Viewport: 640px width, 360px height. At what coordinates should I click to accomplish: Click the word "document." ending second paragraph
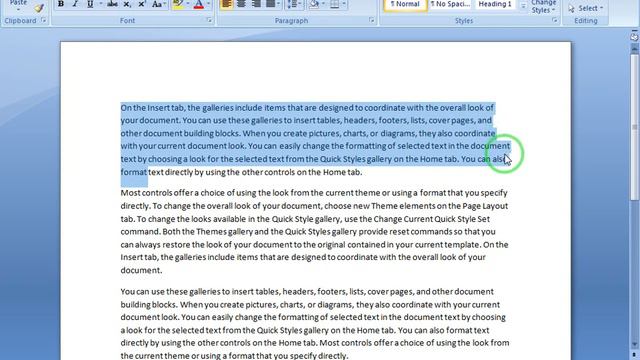[141, 270]
